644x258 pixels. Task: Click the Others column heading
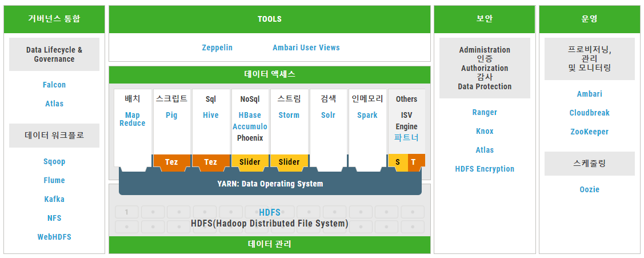[x=407, y=99]
